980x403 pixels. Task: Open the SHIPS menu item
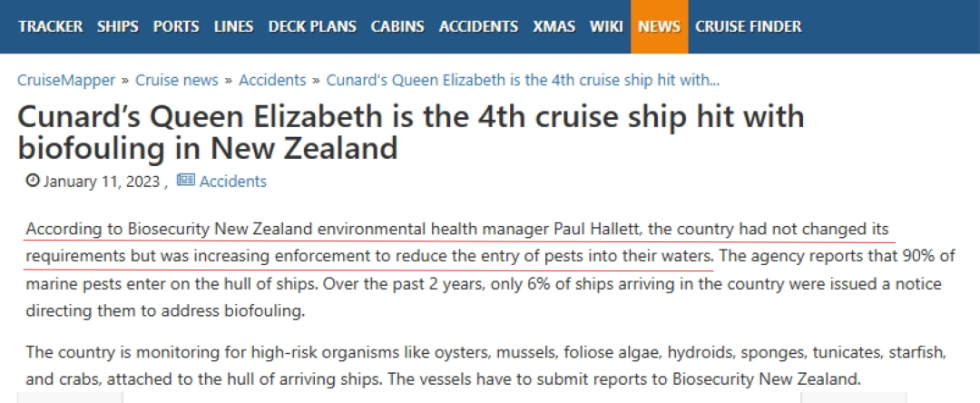pyautogui.click(x=118, y=26)
